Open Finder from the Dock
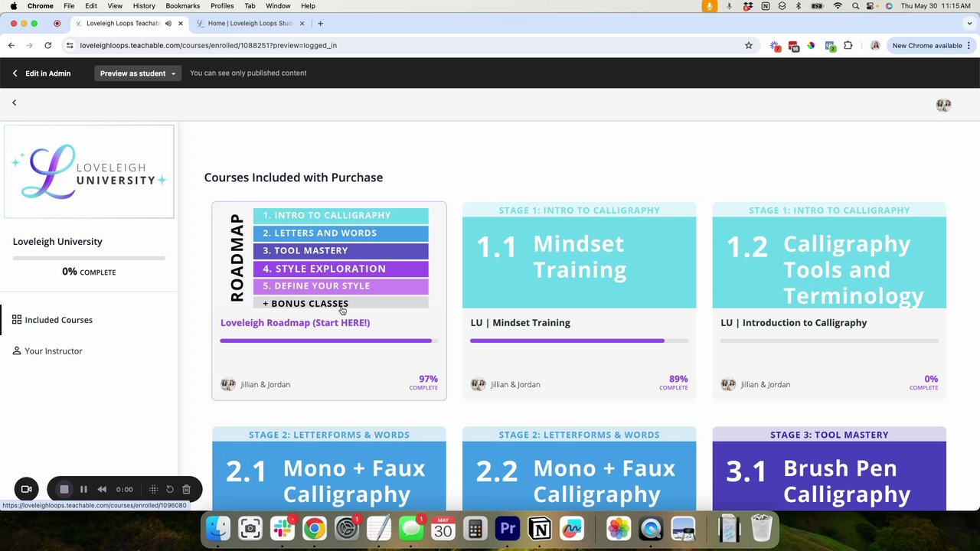Viewport: 980px width, 551px height. click(218, 528)
